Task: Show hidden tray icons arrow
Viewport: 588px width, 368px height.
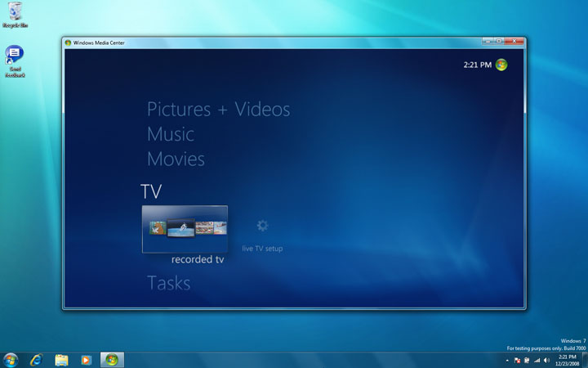Action: pos(507,361)
